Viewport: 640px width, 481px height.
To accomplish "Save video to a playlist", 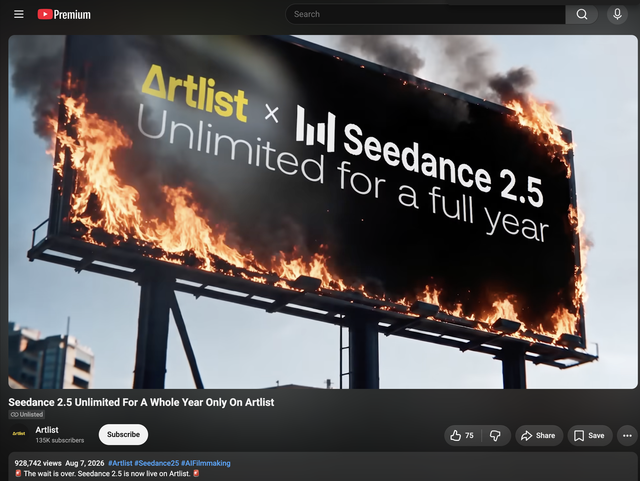I will [x=589, y=436].
